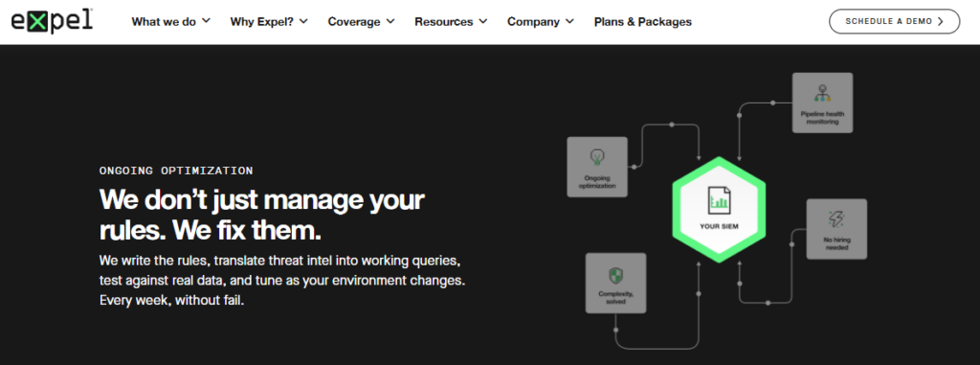Click the We write the rules paragraph
This screenshot has height=365, width=980.
[x=282, y=280]
